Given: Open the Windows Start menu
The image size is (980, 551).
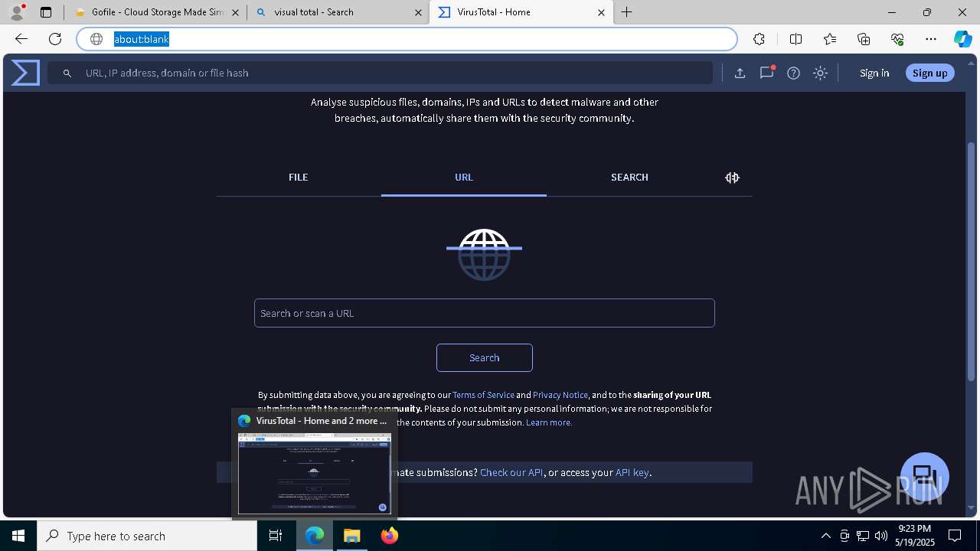Looking at the screenshot, I should [18, 536].
